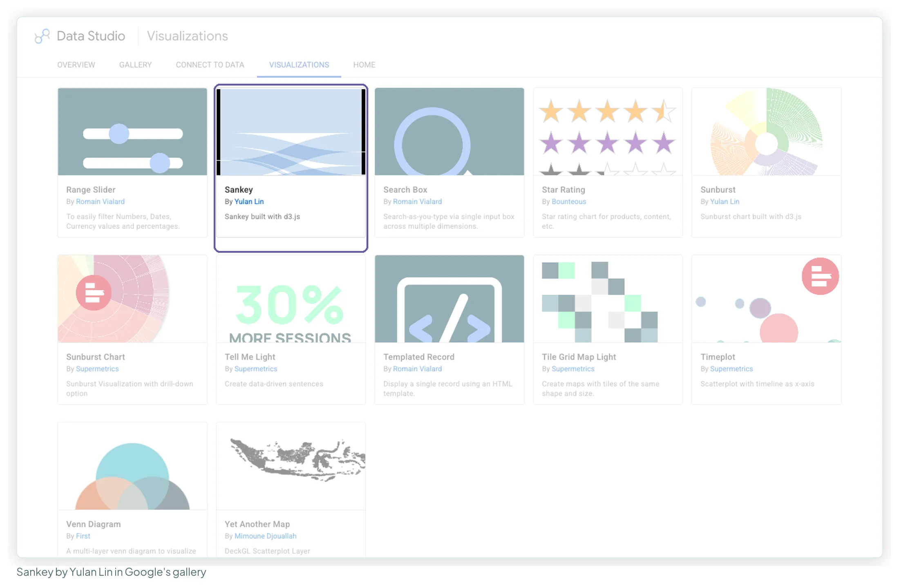The width and height of the screenshot is (899, 588).
Task: Open the Yet Another Map thumbnail
Action: point(291,466)
